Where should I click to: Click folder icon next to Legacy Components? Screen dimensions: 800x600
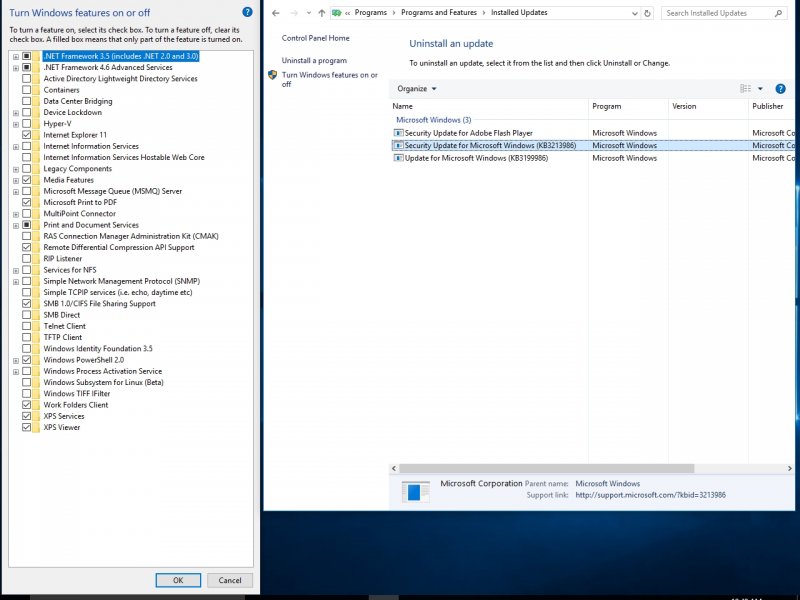[x=36, y=169]
